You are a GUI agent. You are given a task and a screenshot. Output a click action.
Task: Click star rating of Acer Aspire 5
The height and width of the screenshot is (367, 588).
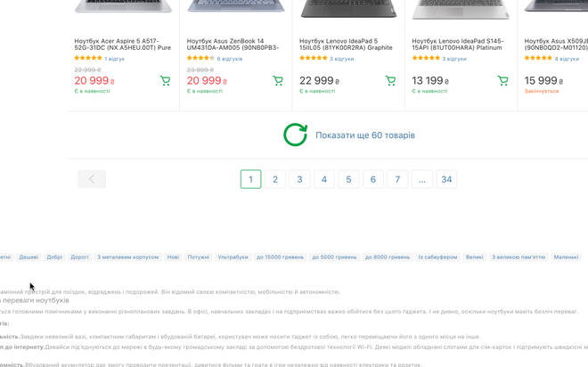(87, 59)
